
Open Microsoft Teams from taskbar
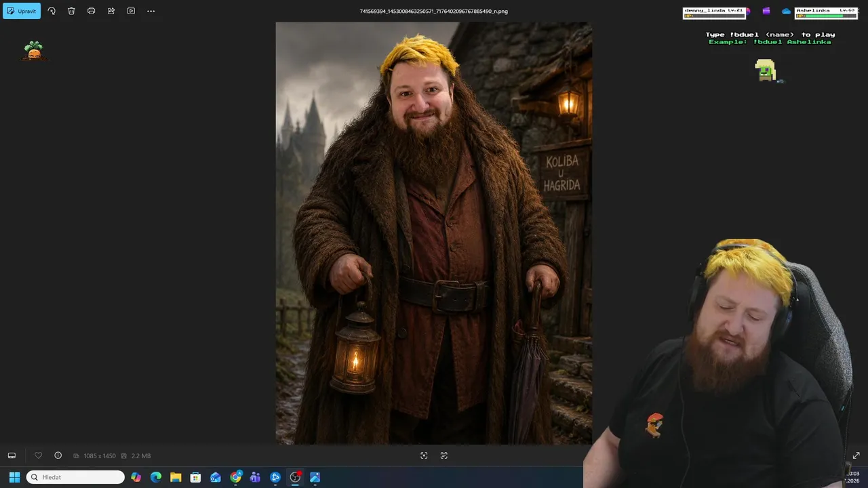(255, 477)
